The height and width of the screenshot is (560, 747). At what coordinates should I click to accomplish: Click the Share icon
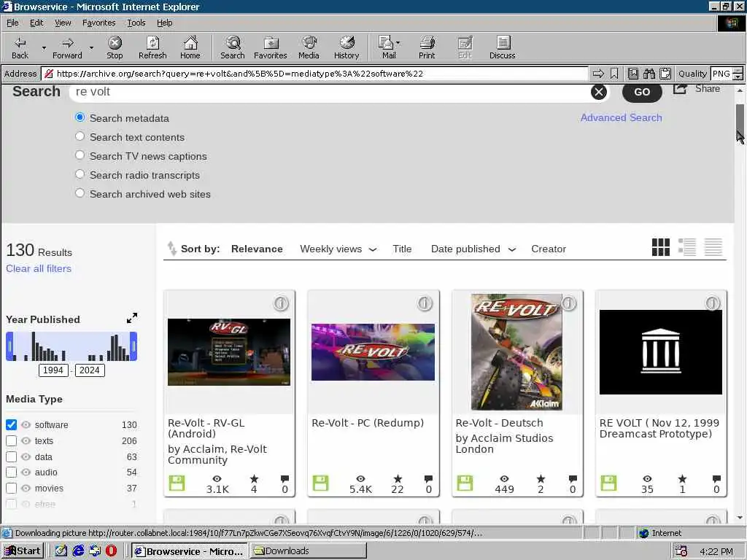(680, 89)
